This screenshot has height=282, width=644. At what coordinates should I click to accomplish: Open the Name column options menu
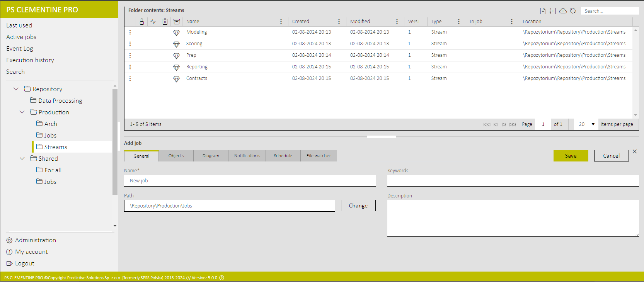[x=281, y=22]
